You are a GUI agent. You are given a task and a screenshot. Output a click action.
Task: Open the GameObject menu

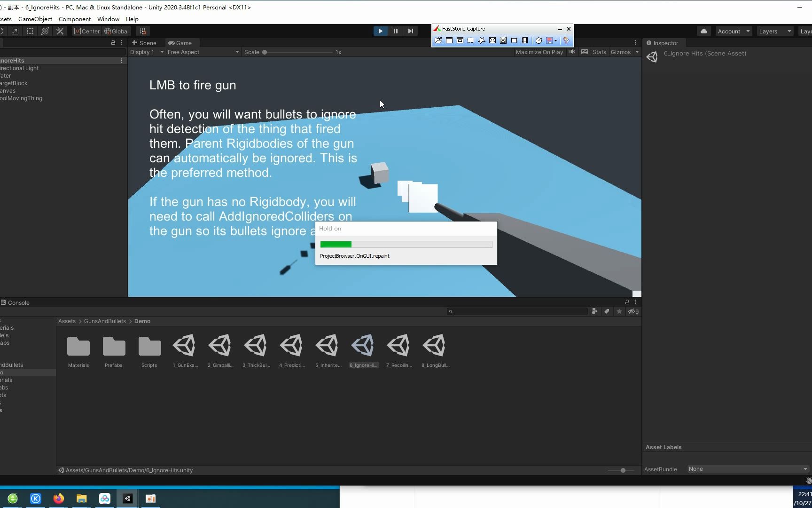coord(35,19)
